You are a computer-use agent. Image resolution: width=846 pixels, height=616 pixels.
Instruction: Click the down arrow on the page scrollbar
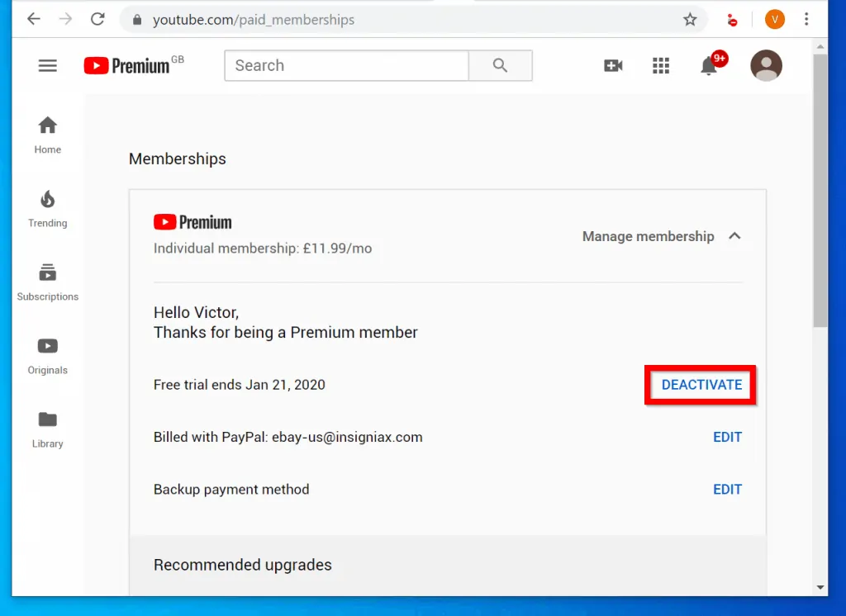click(x=820, y=588)
